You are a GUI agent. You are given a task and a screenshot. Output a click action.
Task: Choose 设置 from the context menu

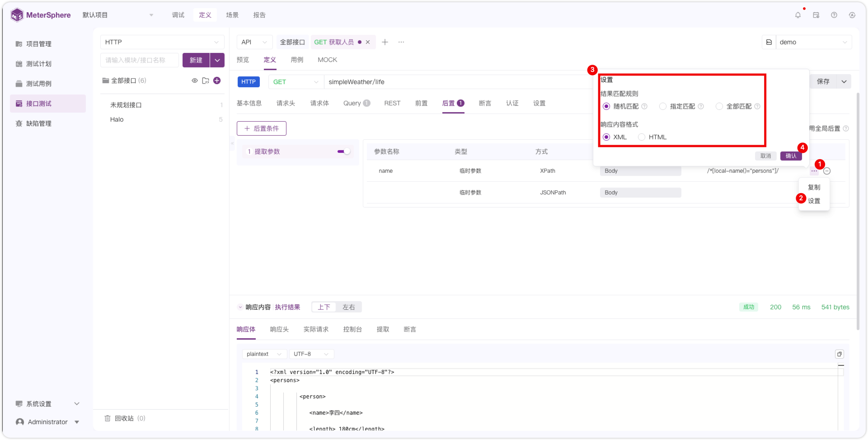click(814, 201)
